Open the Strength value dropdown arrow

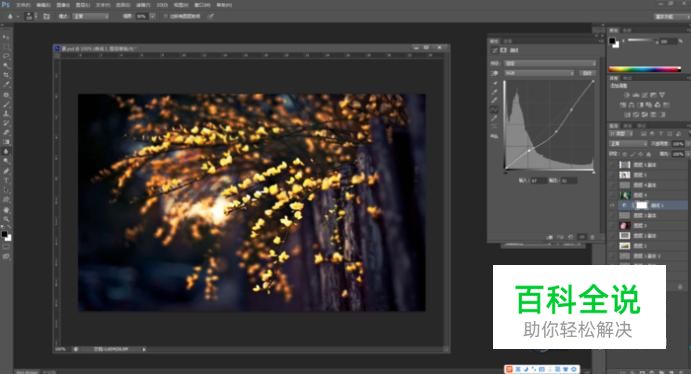click(152, 16)
